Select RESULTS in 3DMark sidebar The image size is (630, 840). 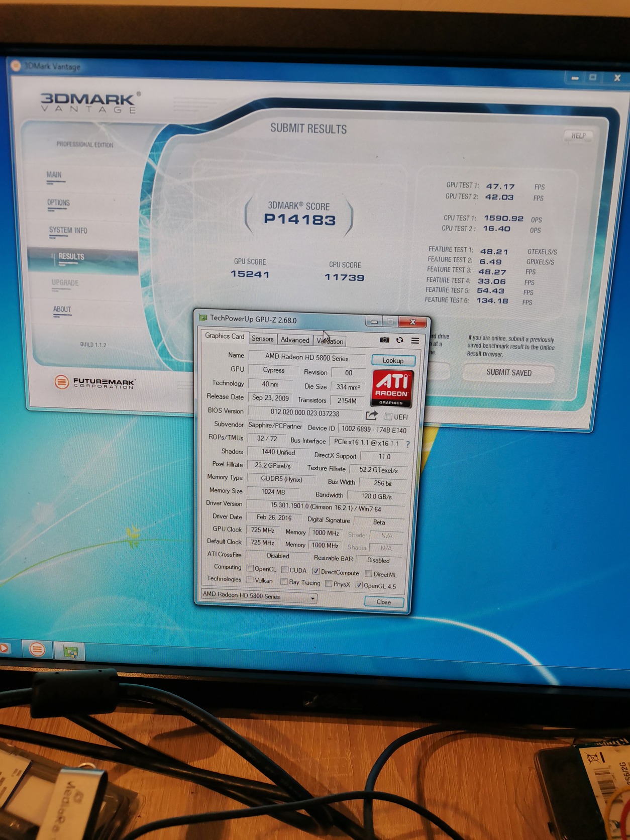(x=71, y=257)
